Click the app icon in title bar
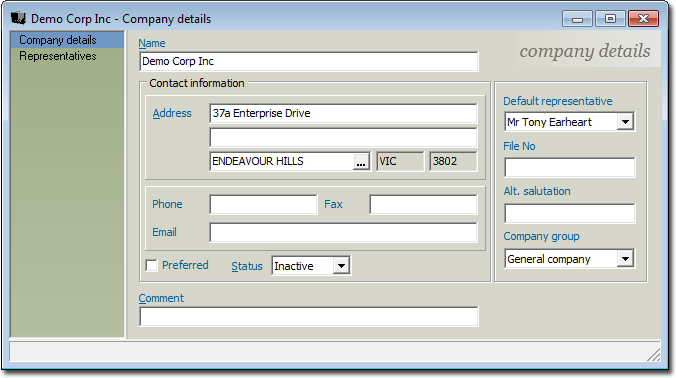676x378 pixels. tap(19, 19)
